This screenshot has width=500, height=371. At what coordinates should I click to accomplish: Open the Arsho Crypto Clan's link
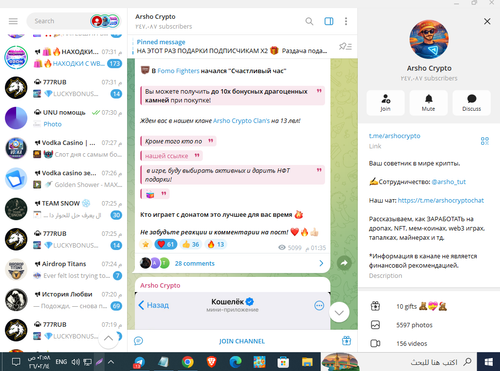click(x=241, y=121)
